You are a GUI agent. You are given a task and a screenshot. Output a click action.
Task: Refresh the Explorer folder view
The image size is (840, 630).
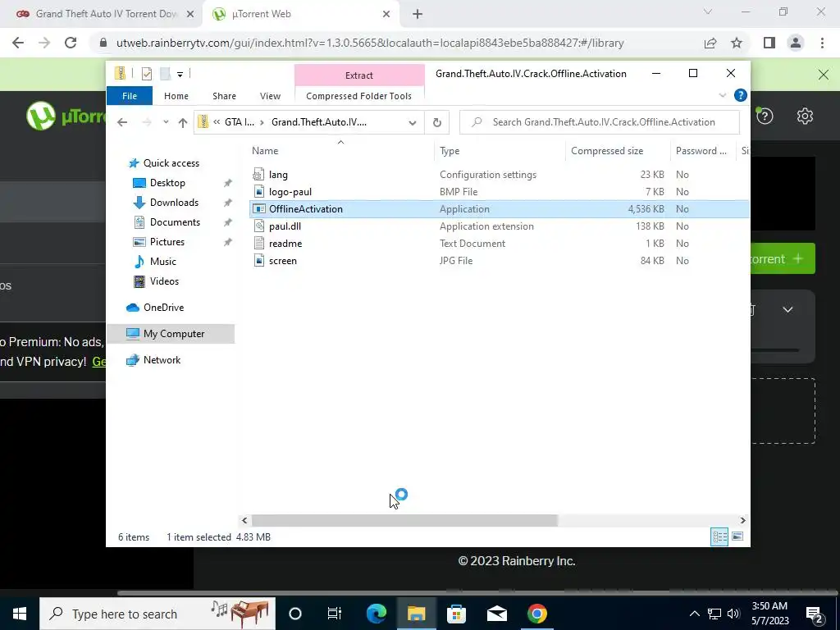click(x=437, y=122)
